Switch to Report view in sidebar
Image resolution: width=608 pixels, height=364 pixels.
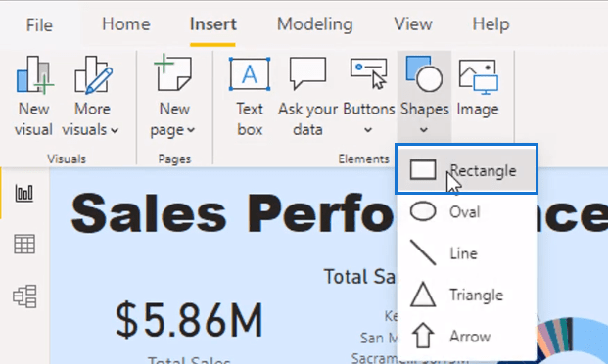(x=24, y=193)
